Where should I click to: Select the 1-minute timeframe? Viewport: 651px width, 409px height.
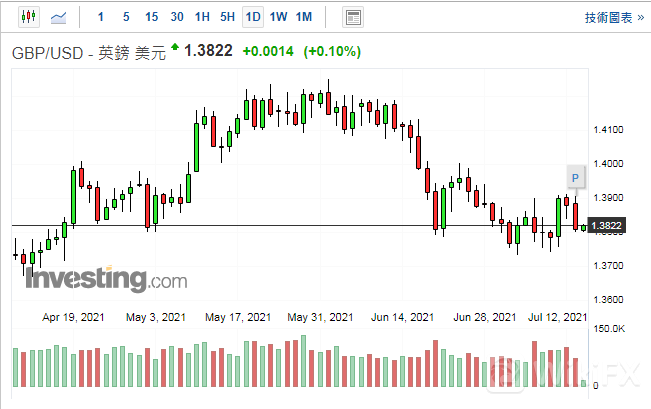[100, 17]
